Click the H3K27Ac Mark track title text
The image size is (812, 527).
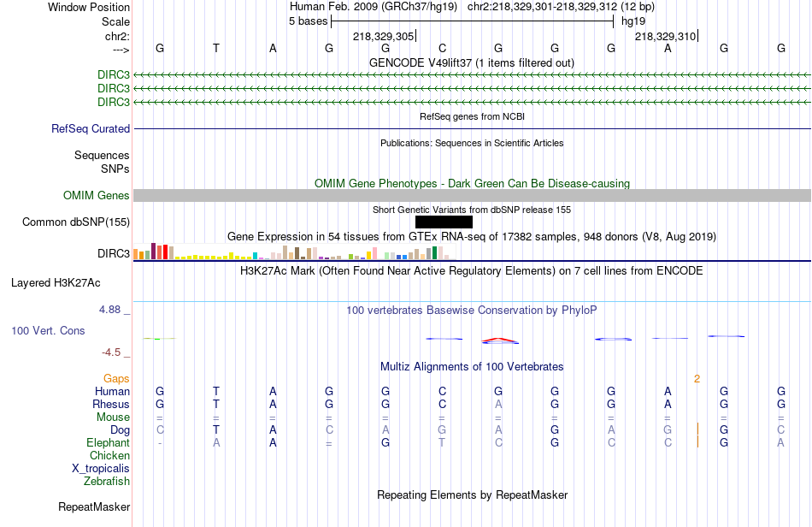(x=472, y=271)
